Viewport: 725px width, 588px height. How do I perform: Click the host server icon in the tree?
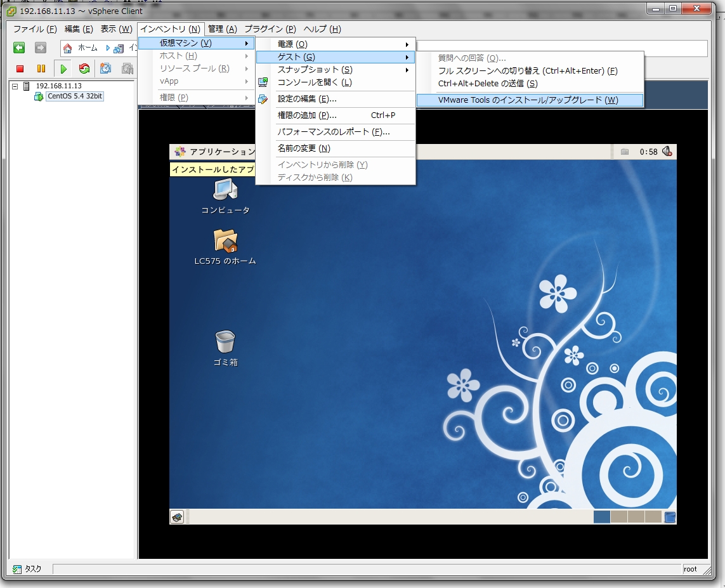[x=27, y=86]
